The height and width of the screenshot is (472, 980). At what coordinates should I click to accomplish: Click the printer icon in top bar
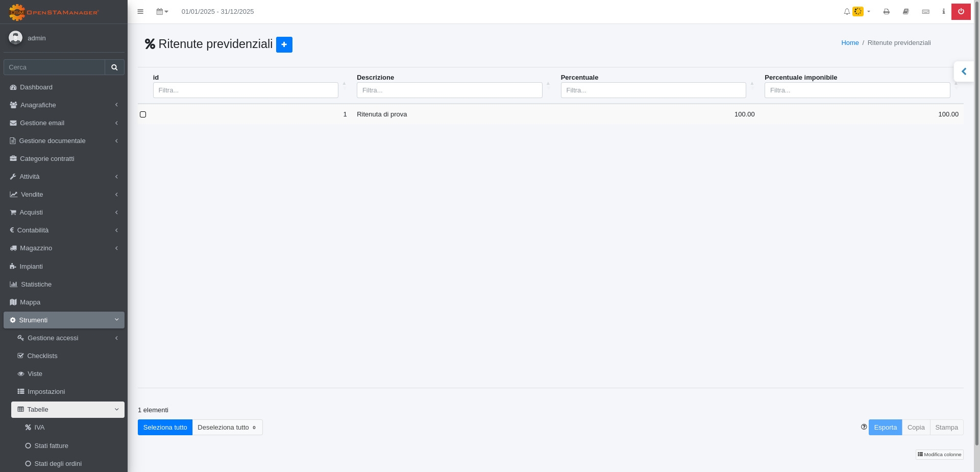click(887, 12)
